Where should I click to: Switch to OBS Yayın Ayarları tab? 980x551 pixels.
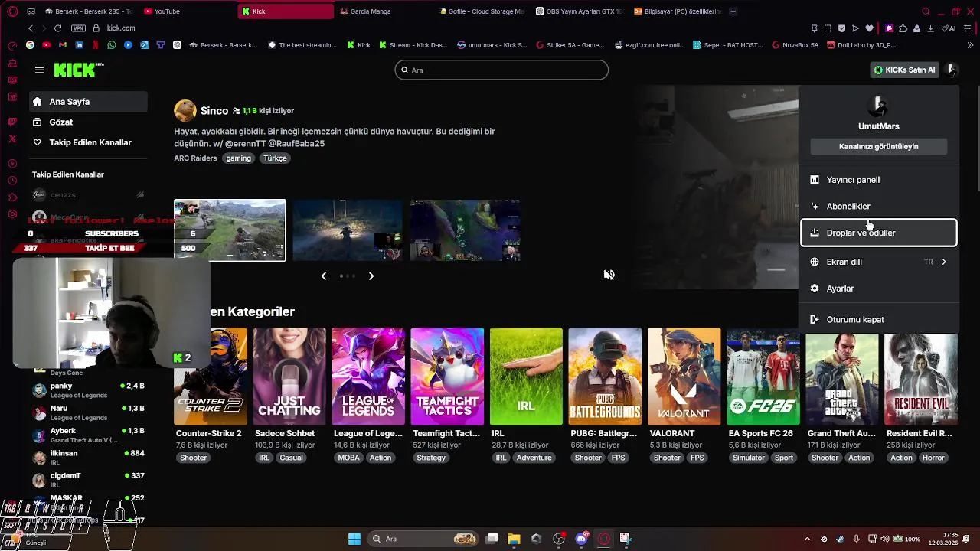580,11
